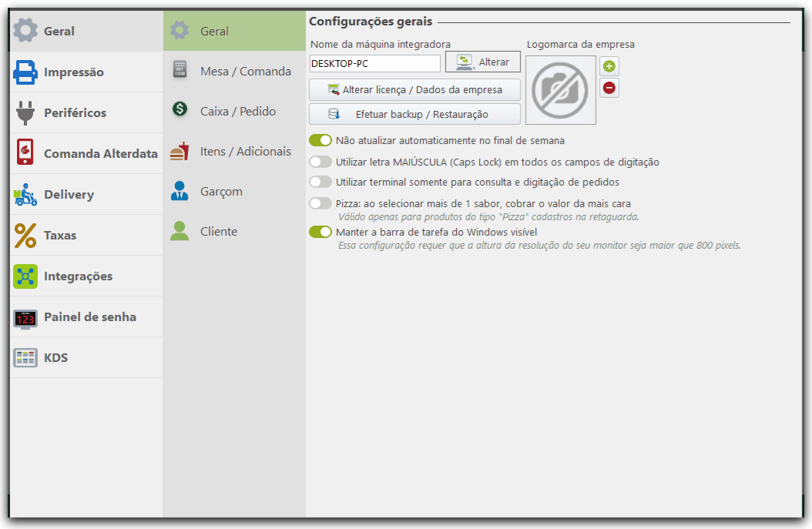Screen dimensions: 812x529
Task: Click the green person icon for Cliente
Action: 180,231
